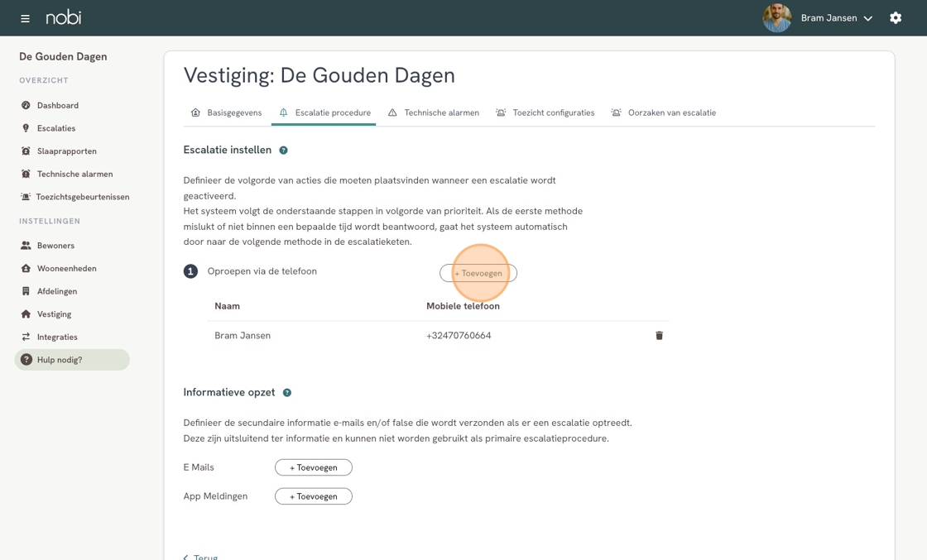
Task: Add a phone contact with Toevoegen
Action: tap(478, 273)
